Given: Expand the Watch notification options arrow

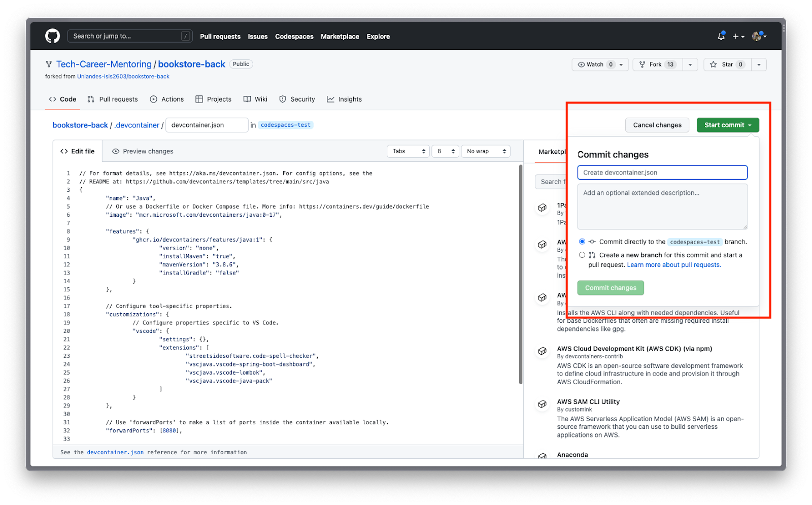Looking at the screenshot, I should pos(621,64).
